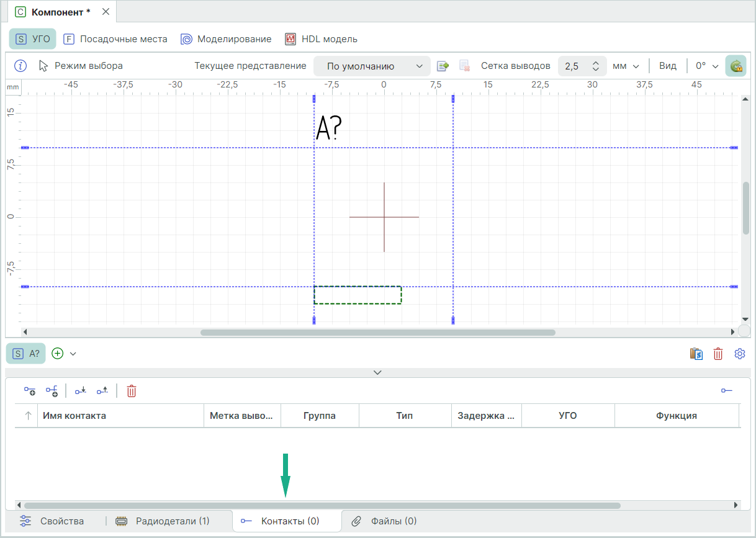Toggle the green lock button in toolbar

[736, 66]
